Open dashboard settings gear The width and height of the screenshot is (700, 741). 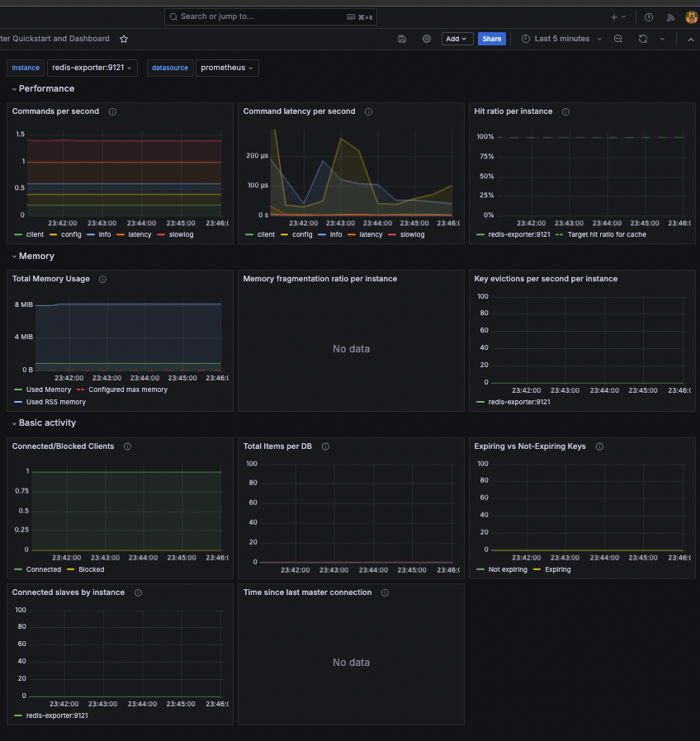[x=426, y=40]
